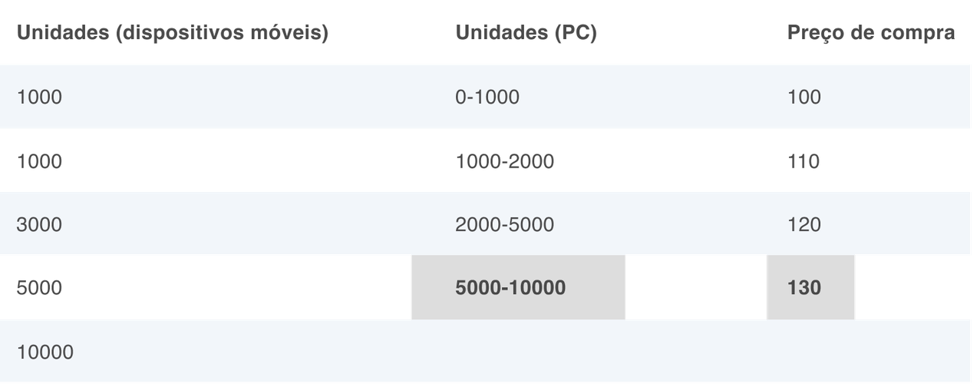
Task: Click the 'Preço de compra' column header
Action: click(871, 34)
